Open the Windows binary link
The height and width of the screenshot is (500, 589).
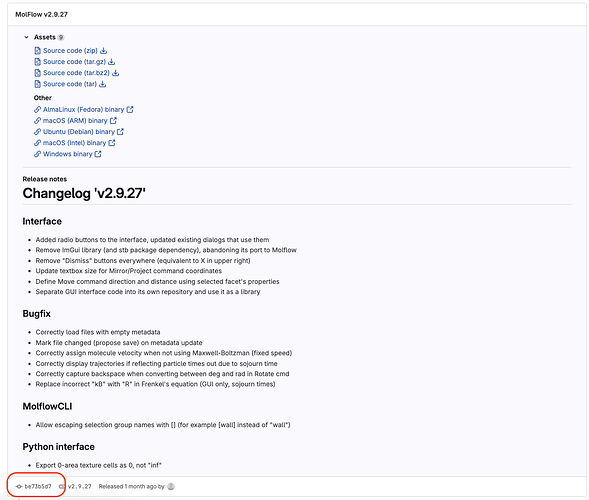[x=68, y=154]
